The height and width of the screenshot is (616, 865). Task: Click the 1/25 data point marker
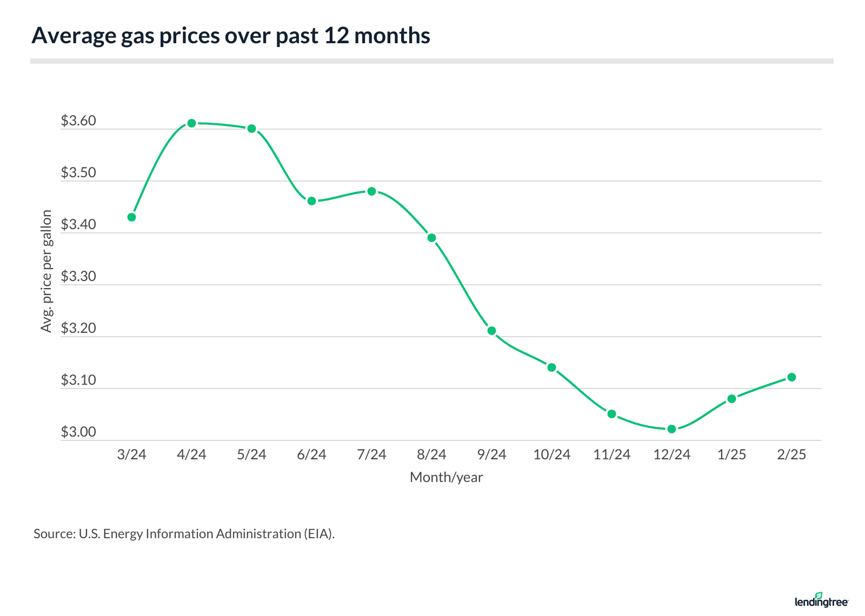point(731,399)
